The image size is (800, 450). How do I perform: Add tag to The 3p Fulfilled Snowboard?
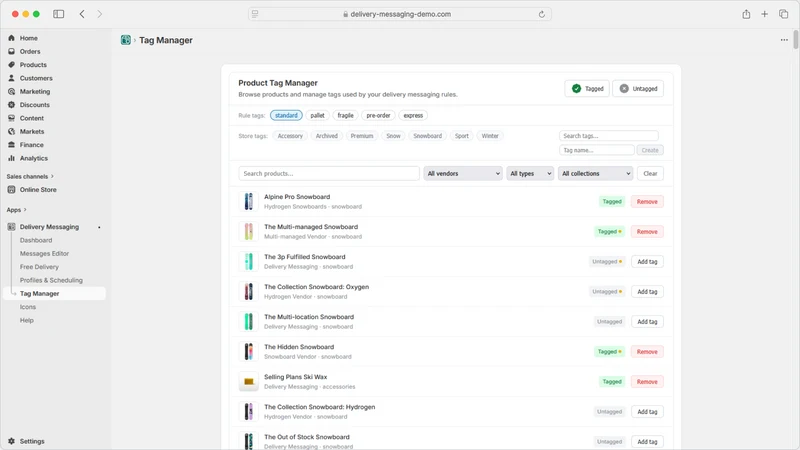pyautogui.click(x=647, y=262)
